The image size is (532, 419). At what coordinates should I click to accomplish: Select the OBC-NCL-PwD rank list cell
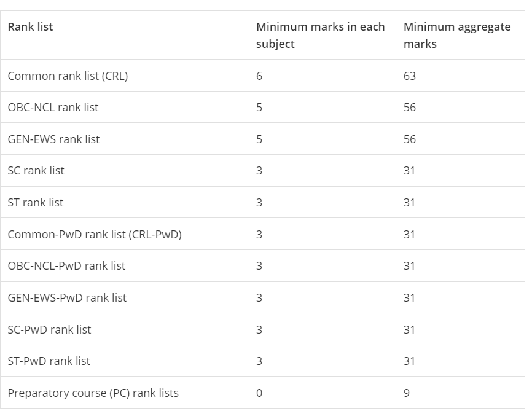click(66, 266)
